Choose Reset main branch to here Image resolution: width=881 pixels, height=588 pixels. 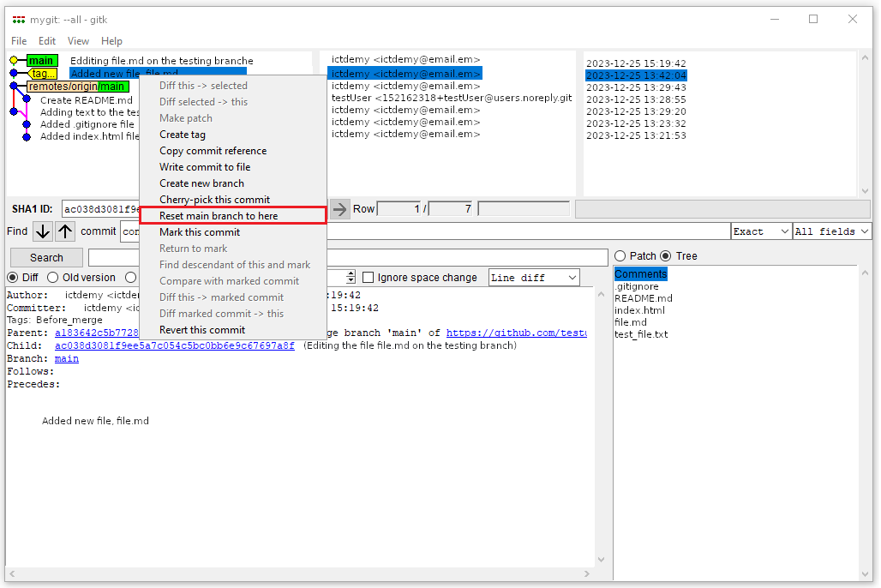pyautogui.click(x=232, y=216)
